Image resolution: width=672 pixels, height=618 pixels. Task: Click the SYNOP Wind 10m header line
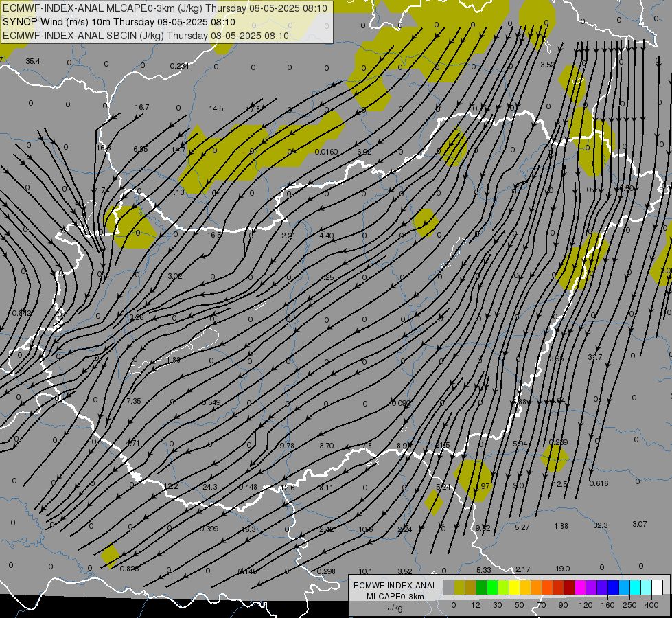click(x=119, y=22)
